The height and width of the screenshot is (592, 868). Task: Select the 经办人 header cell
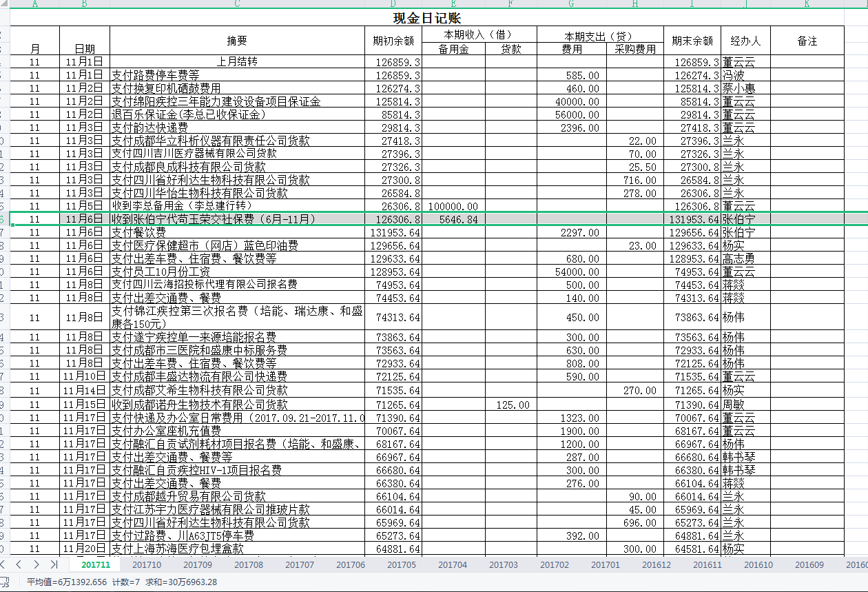coord(745,41)
